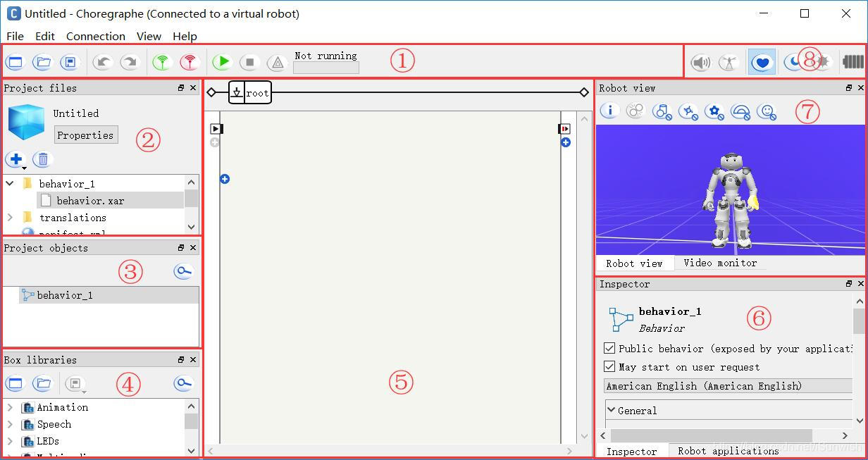The image size is (868, 460).
Task: Click the root breadcrumb box
Action: (250, 92)
